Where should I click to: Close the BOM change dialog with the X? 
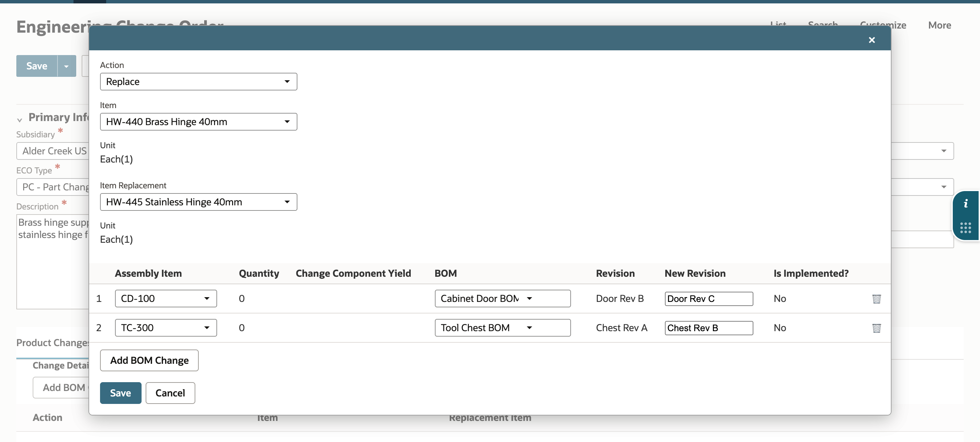point(871,40)
